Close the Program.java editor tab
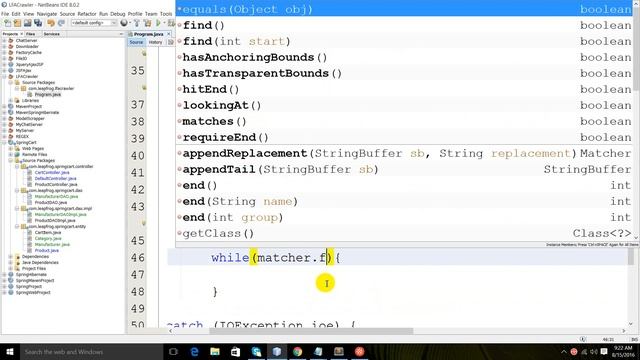The image size is (640, 360). click(168, 34)
